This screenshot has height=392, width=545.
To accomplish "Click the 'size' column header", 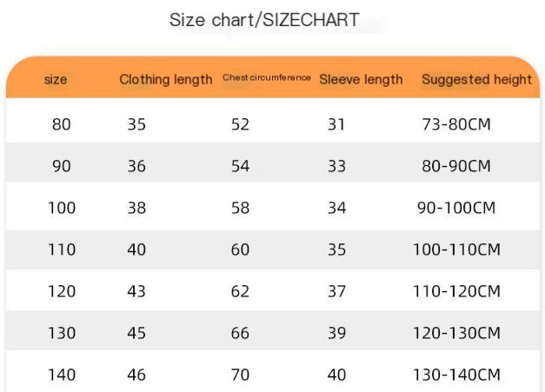I will 56,79.
